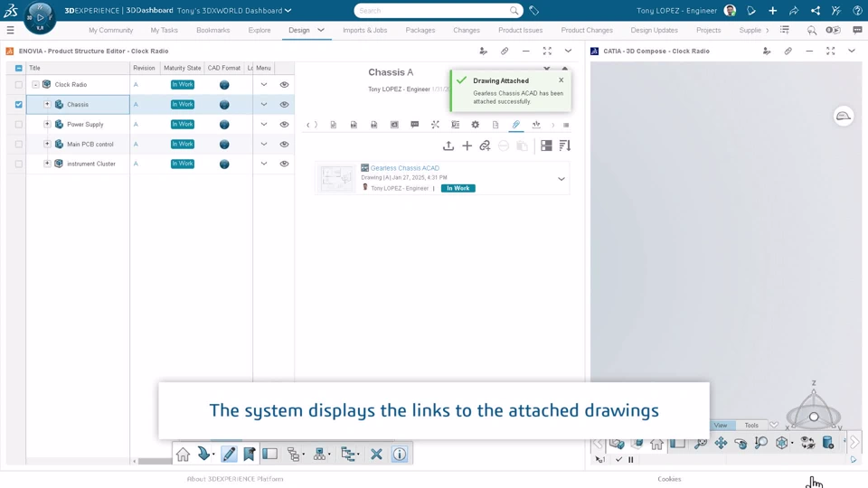Screen dimensions: 868x488
Task: Click the plus Add icon in top bar
Action: coord(772,11)
